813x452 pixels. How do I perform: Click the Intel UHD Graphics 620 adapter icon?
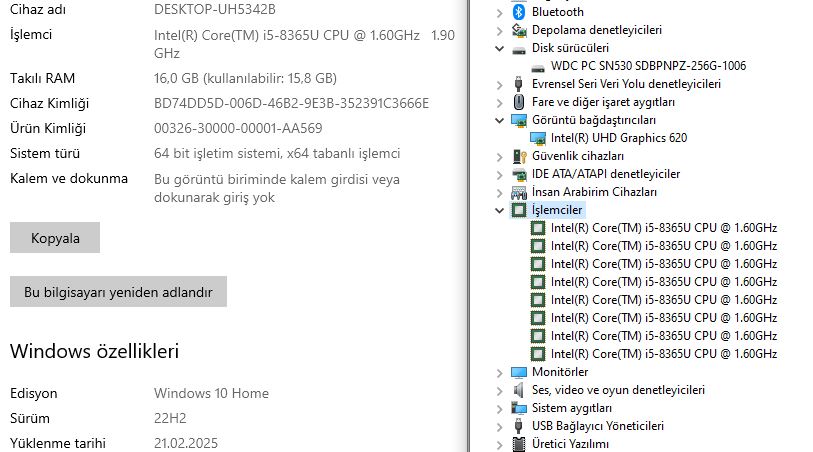click(538, 138)
